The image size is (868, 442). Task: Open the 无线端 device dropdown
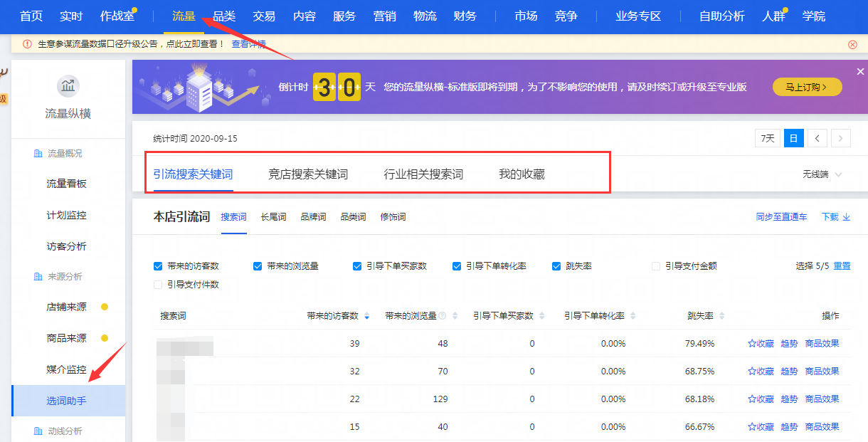coord(822,174)
